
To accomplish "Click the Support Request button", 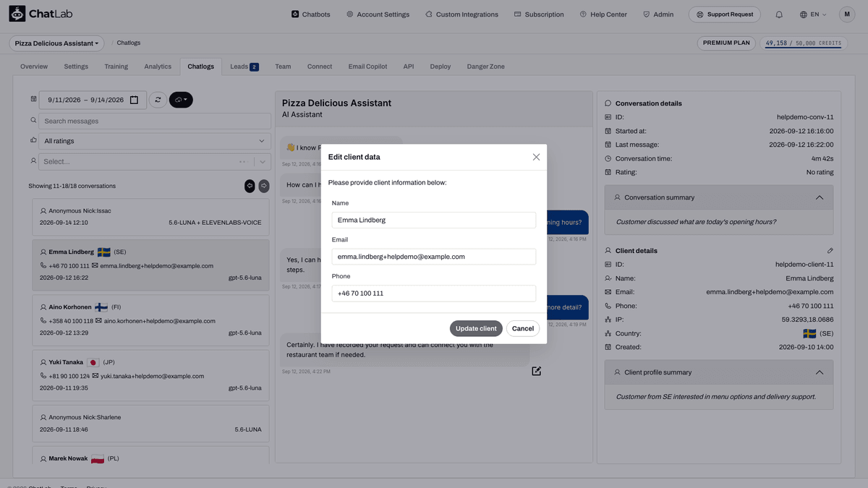I will (725, 14).
